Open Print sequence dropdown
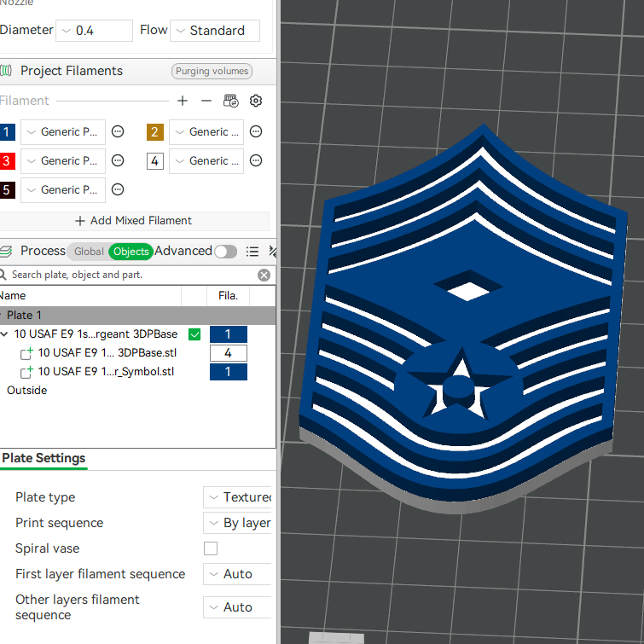This screenshot has width=644, height=644. point(237,523)
